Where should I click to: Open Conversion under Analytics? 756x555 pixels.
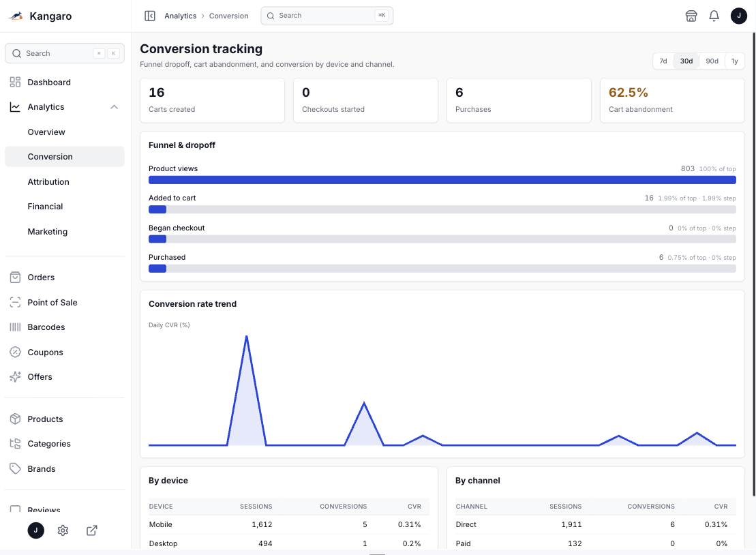[x=65, y=157]
